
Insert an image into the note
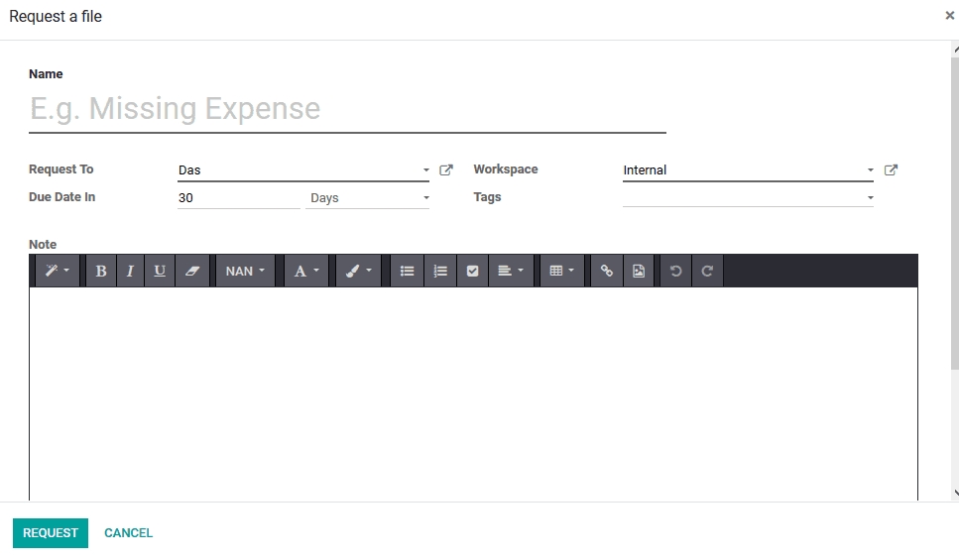639,271
